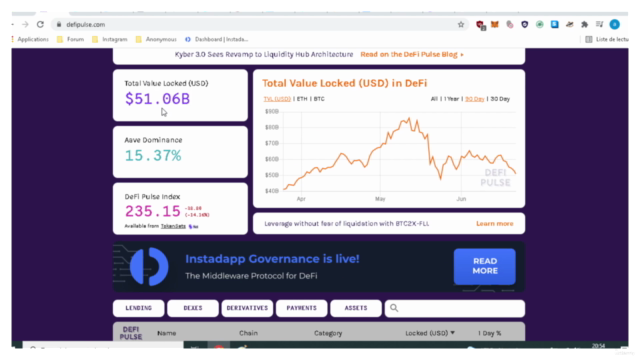The image size is (640, 360).
Task: Select the 30 Day chart range
Action: pyautogui.click(x=500, y=99)
